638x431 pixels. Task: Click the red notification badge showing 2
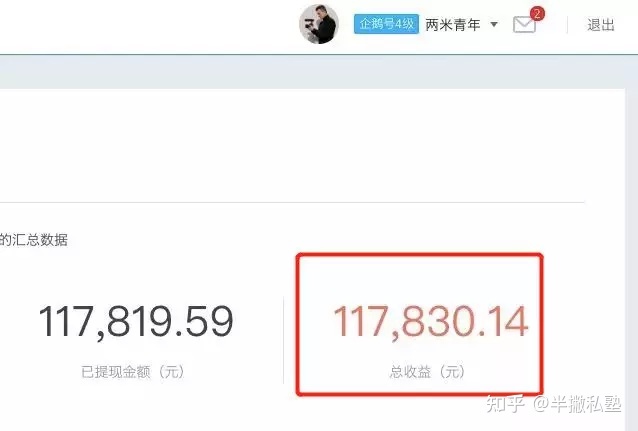click(x=537, y=14)
